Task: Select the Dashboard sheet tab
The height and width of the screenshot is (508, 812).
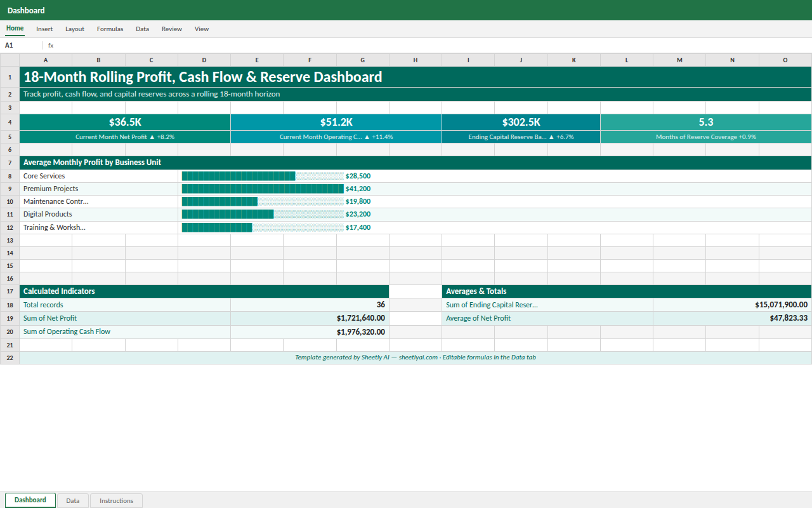Action: click(x=30, y=500)
